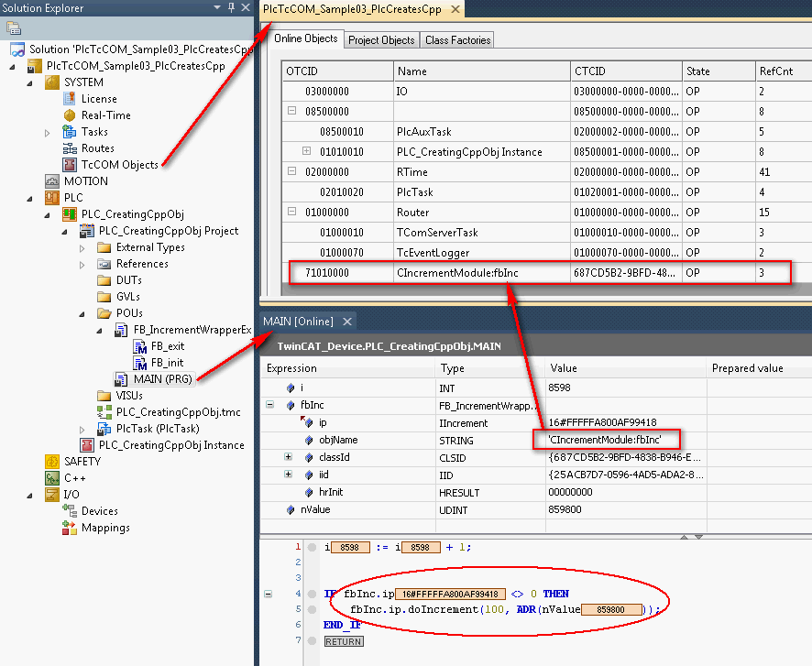
Task: Switch to the Class Factories tab
Action: (x=458, y=39)
